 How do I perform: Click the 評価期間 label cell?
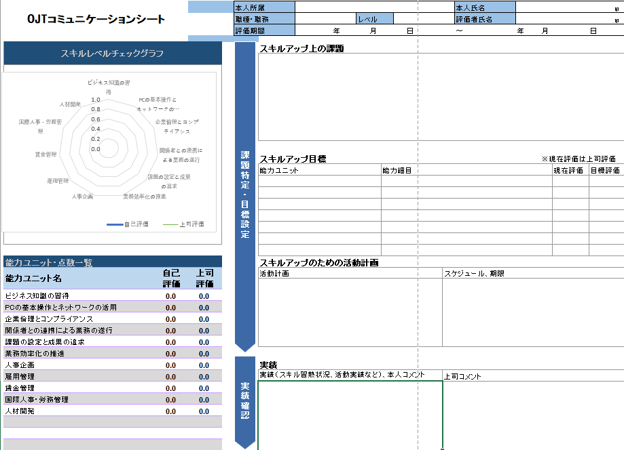(264, 30)
